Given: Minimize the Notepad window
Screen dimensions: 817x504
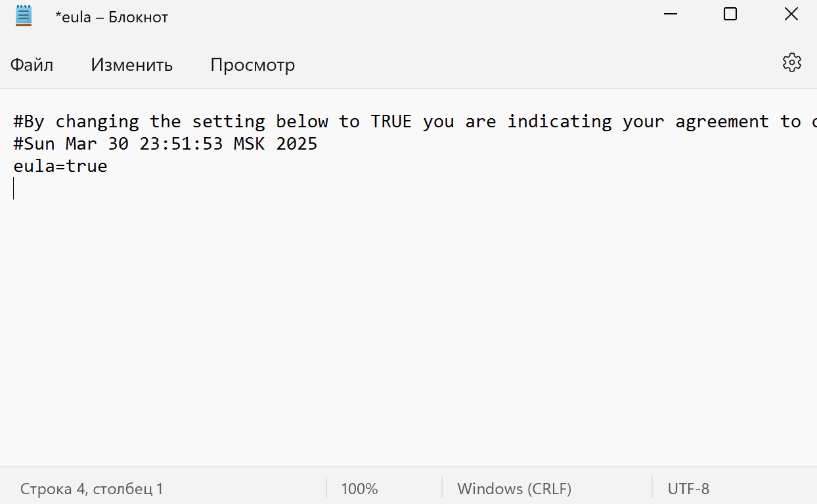Looking at the screenshot, I should click(670, 14).
